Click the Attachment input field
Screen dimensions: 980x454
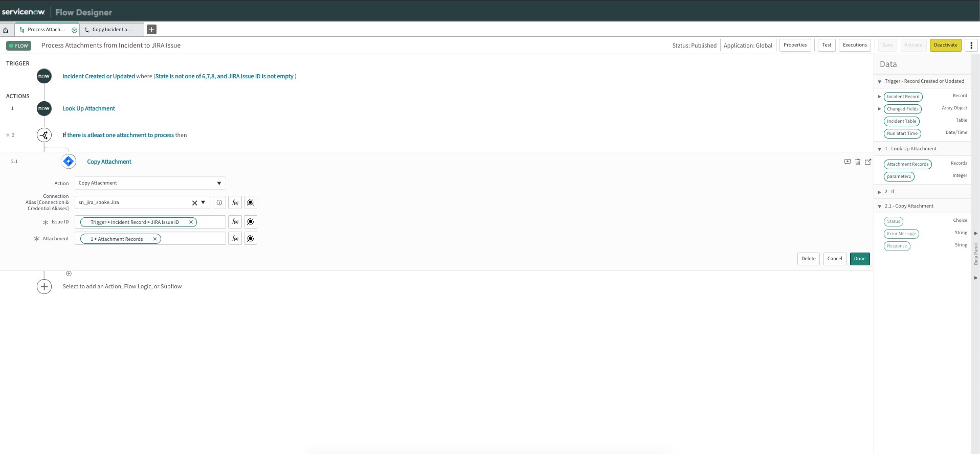(x=150, y=238)
